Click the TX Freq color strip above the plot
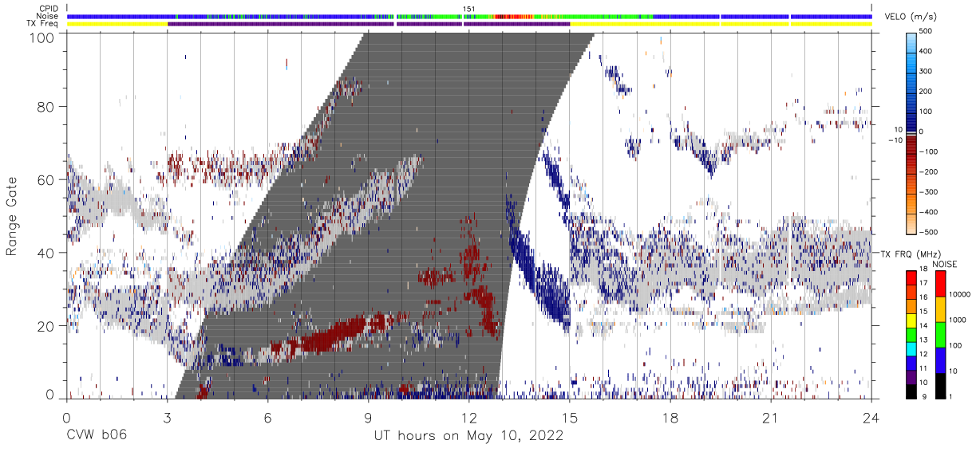 pos(468,24)
